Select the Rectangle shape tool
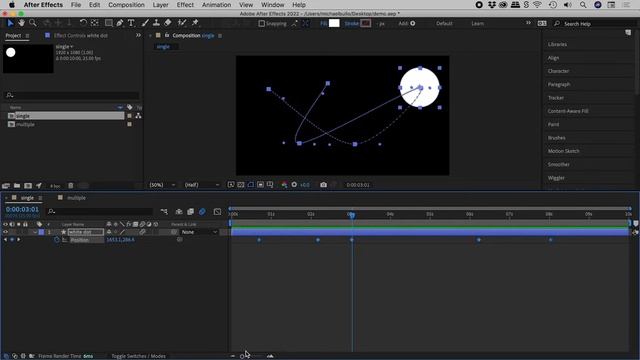This screenshot has height=360, width=640. (109, 23)
